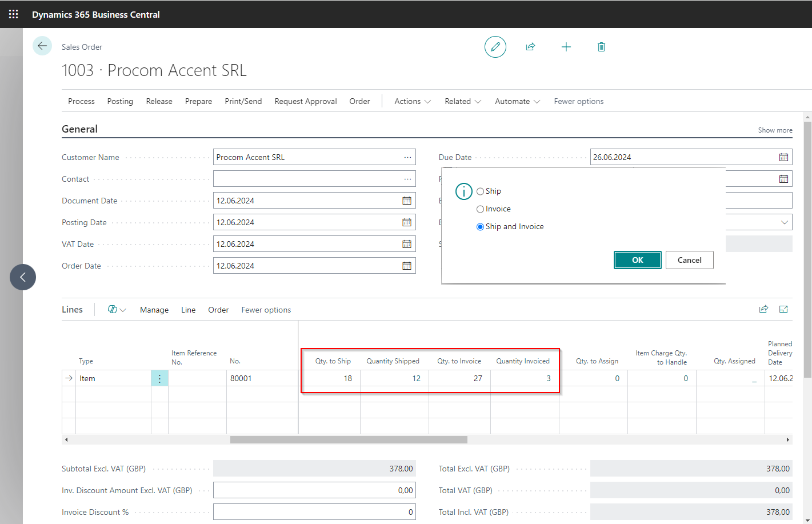Click the vertical page scrollbar
Screen dimensions: 812x524
click(x=807, y=249)
